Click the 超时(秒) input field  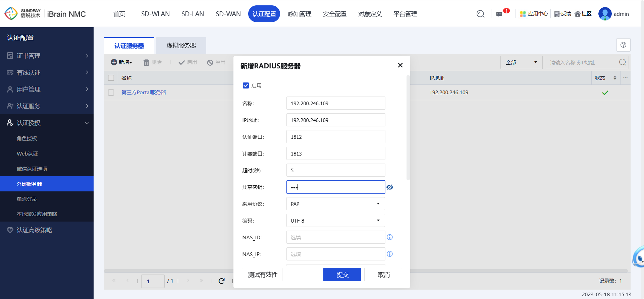[336, 170]
